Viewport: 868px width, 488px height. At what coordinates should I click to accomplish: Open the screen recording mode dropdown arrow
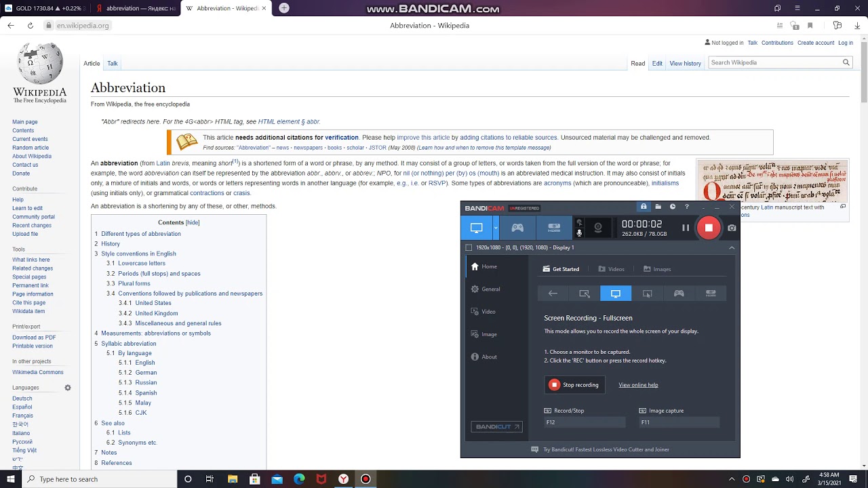click(x=496, y=228)
